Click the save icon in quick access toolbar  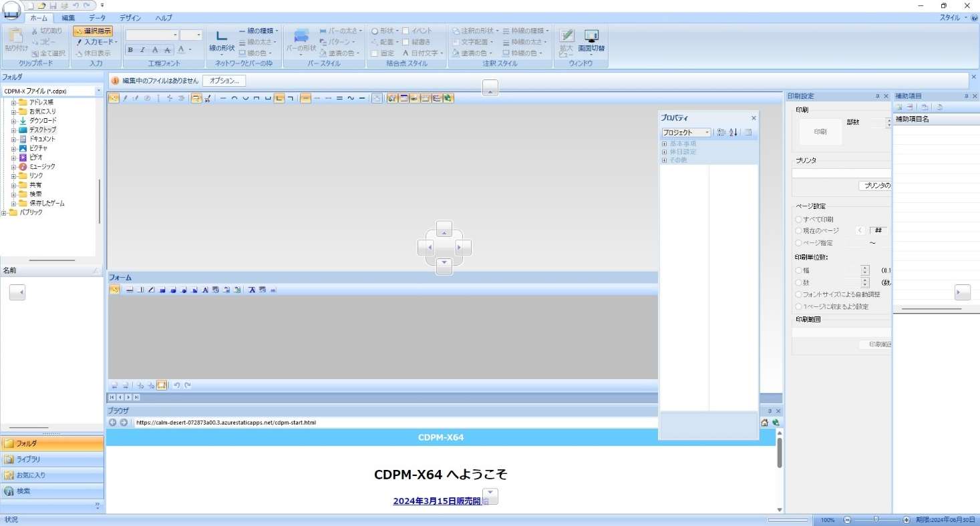coord(53,5)
